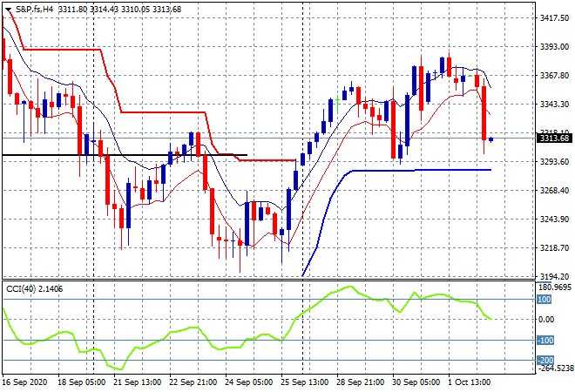Click the 21 Sep 13:00 time label
575x392 pixels.
(137, 382)
